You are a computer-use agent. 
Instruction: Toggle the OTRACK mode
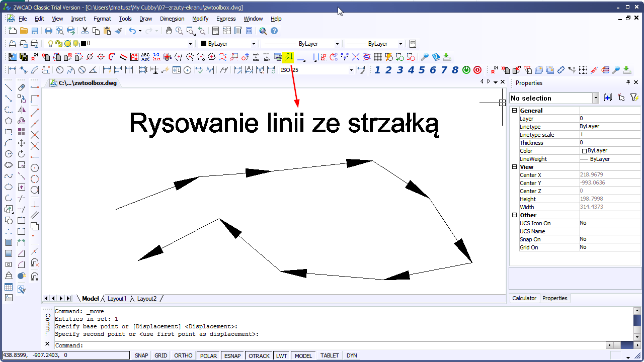(259, 355)
